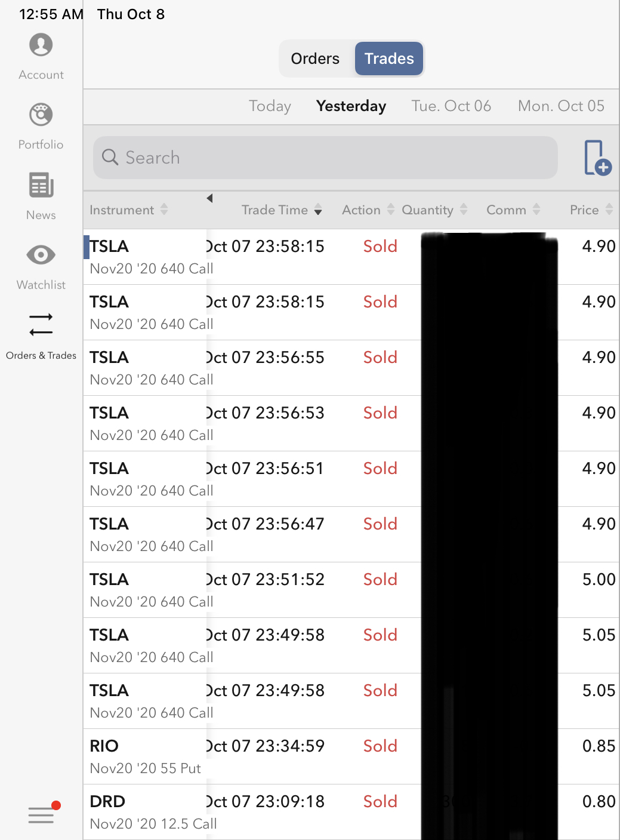Select the Today date tab
The image size is (620, 840).
(270, 106)
